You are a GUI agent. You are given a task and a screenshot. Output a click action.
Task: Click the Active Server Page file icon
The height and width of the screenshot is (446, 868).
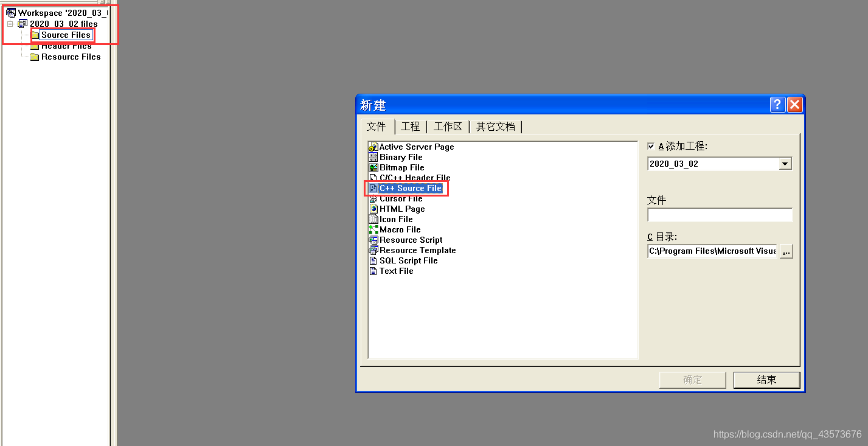(x=373, y=147)
